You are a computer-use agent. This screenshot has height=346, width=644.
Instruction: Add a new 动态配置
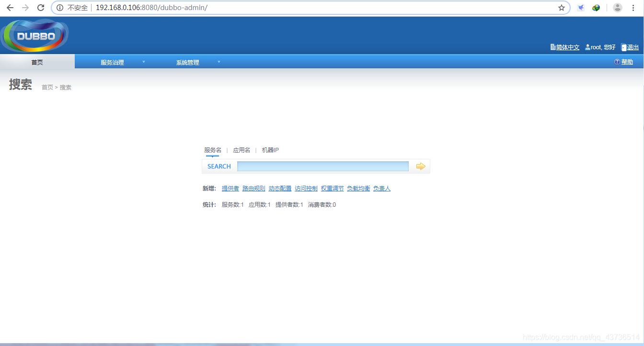coord(280,189)
